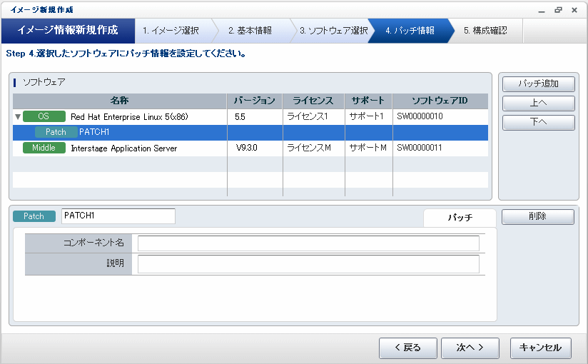Click the ライセンスM cell
This screenshot has width=588, height=364.
coord(309,148)
